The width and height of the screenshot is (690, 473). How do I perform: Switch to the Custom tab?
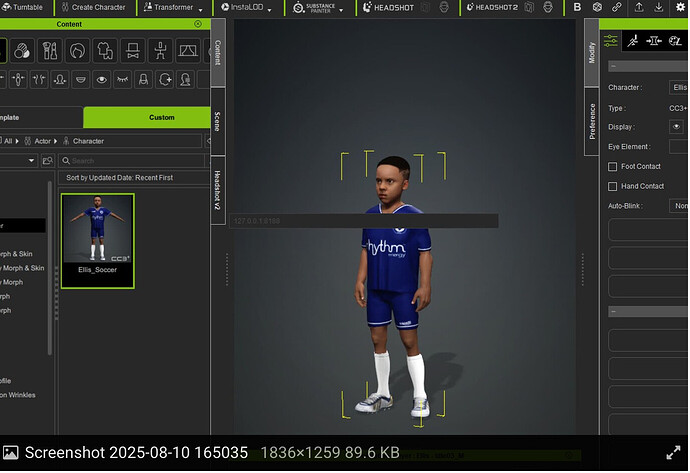tap(147, 117)
